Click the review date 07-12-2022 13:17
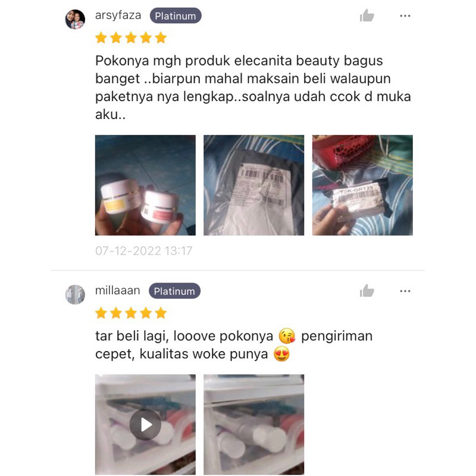Screen dimensions: 476x476 (x=143, y=250)
